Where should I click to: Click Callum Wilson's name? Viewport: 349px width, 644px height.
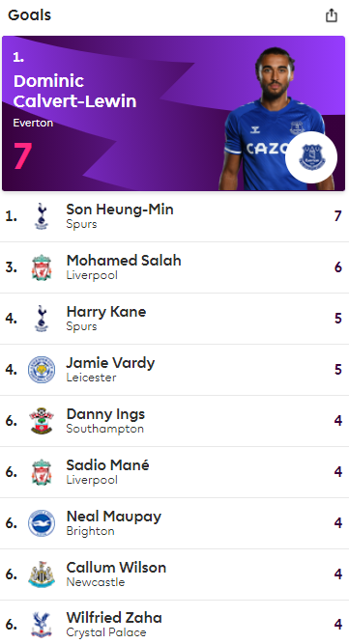(x=116, y=568)
